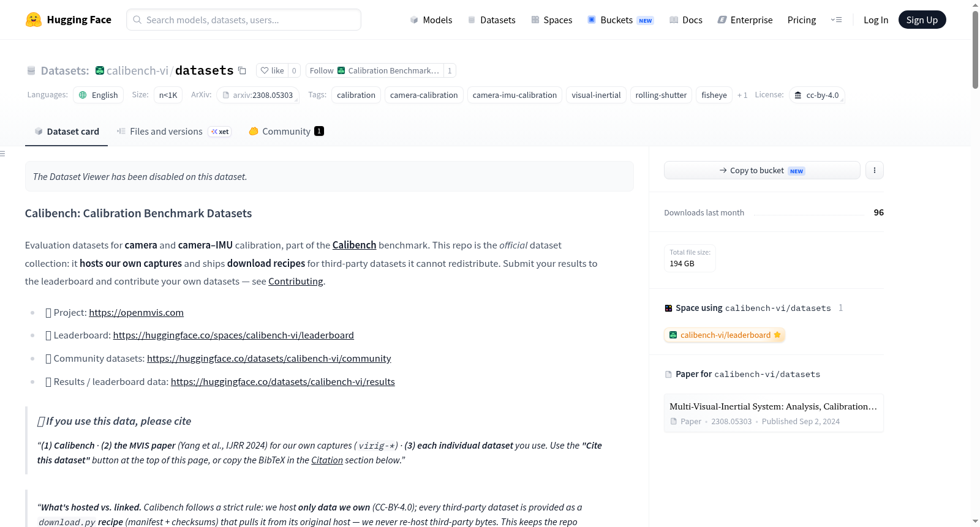The image size is (980, 527).
Task: Click the Follow button organization avatar
Action: [x=341, y=70]
